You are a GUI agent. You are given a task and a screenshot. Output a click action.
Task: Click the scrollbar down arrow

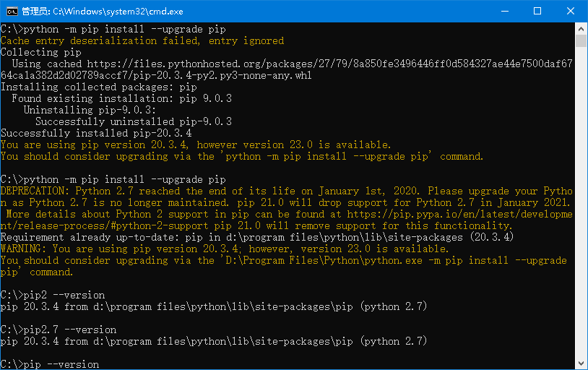[x=581, y=363]
